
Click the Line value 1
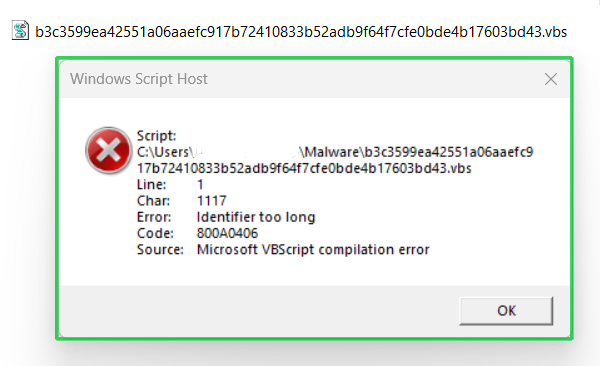point(200,185)
